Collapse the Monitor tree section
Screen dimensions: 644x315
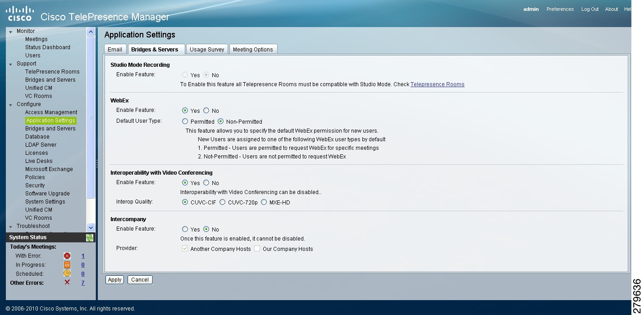11,32
